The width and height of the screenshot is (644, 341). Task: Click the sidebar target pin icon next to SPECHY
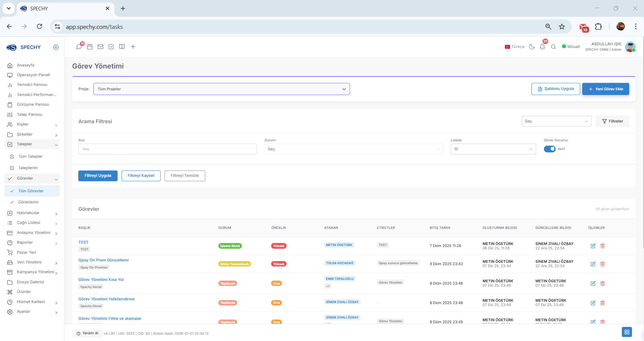[56, 47]
